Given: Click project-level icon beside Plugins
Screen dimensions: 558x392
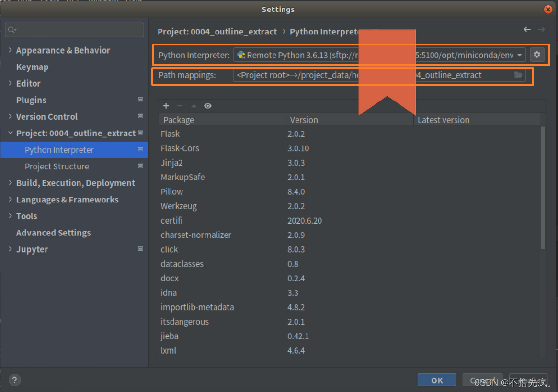Looking at the screenshot, I should pos(140,100).
